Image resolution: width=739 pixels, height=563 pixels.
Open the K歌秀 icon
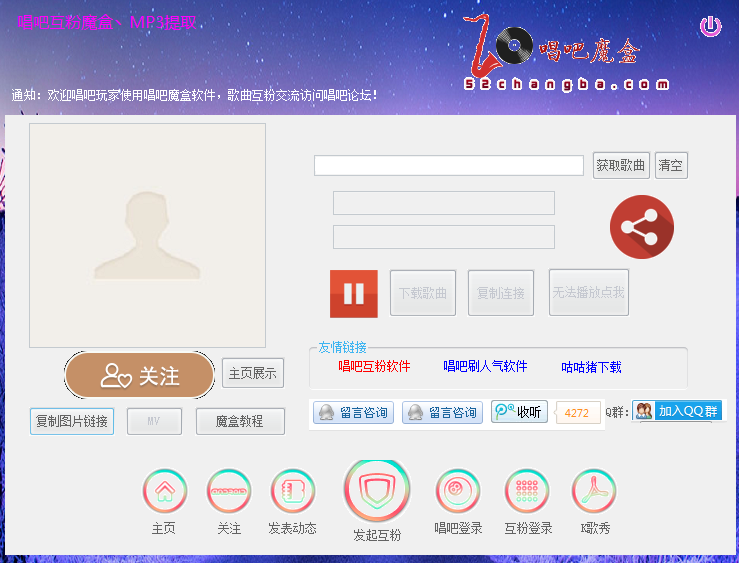594,491
